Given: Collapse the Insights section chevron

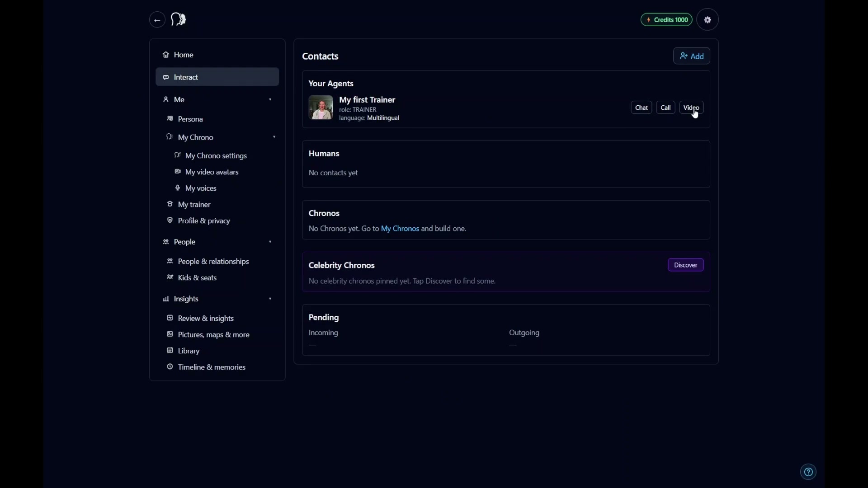Looking at the screenshot, I should click(270, 299).
